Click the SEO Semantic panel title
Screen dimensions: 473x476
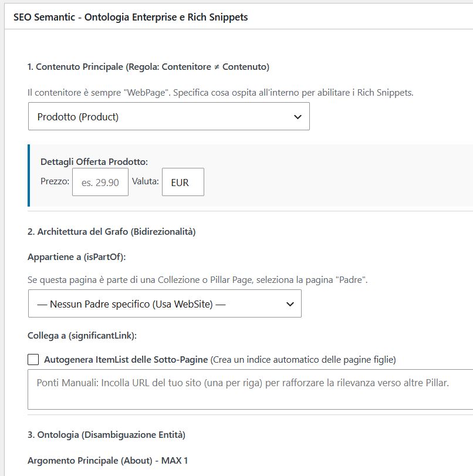coord(130,17)
